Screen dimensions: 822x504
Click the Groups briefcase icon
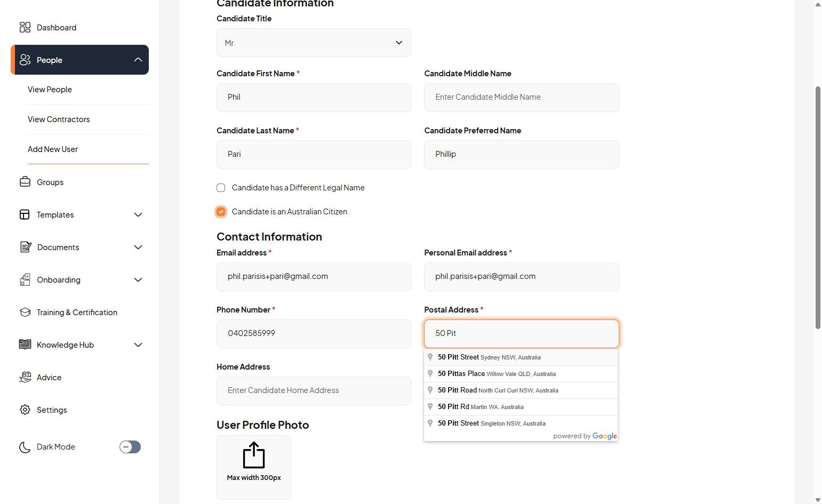(x=25, y=182)
